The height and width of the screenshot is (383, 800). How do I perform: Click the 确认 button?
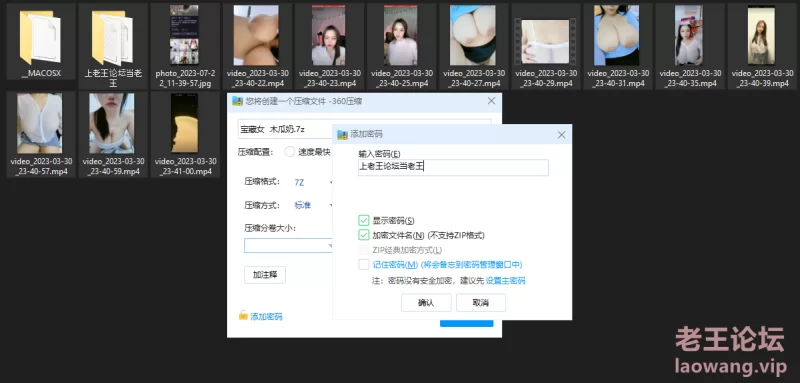coord(426,302)
